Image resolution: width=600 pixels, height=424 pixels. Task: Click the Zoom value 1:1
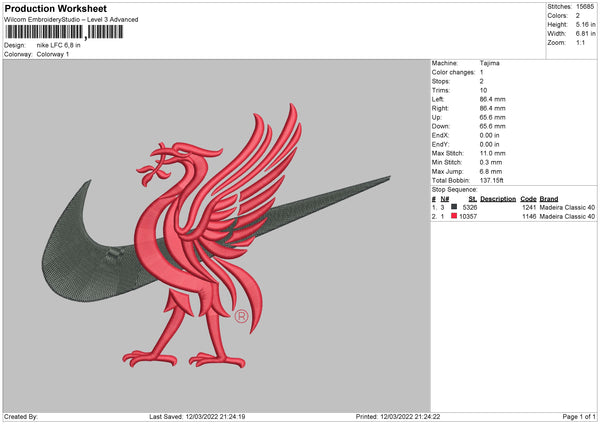[580, 43]
